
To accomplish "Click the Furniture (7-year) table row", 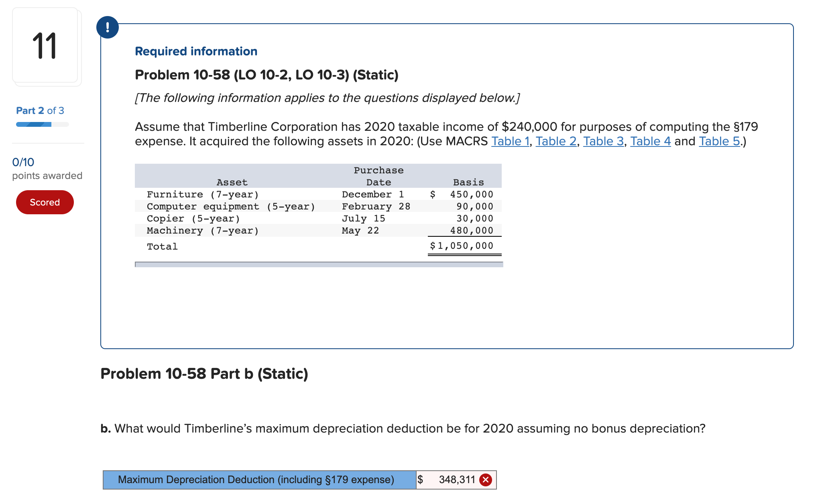I will (x=203, y=195).
